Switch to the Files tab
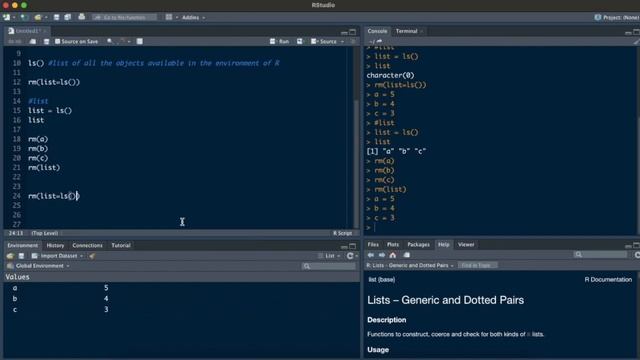This screenshot has height=360, width=640. (x=373, y=244)
